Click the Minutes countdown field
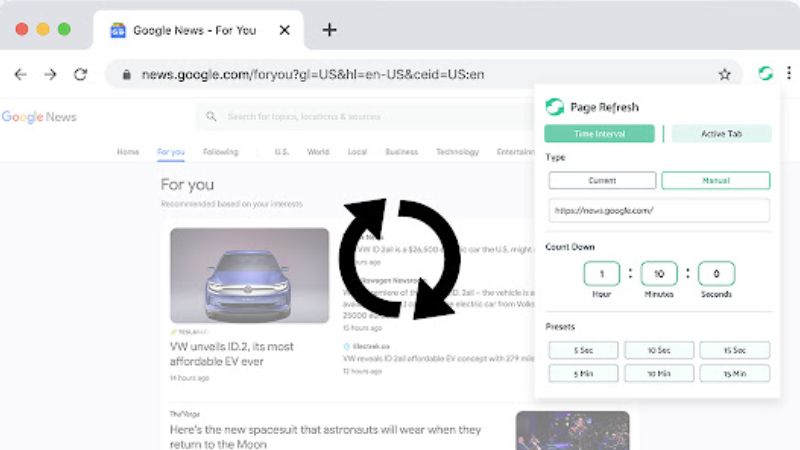800x450 pixels. coord(659,274)
